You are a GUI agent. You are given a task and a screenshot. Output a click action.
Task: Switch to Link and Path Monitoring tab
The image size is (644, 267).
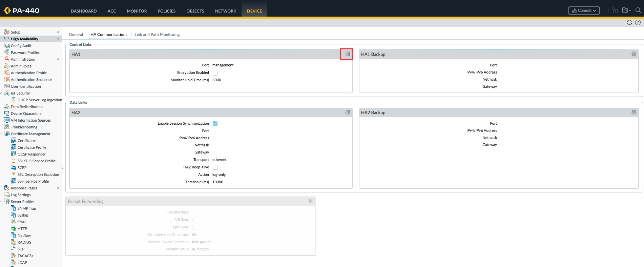(157, 35)
